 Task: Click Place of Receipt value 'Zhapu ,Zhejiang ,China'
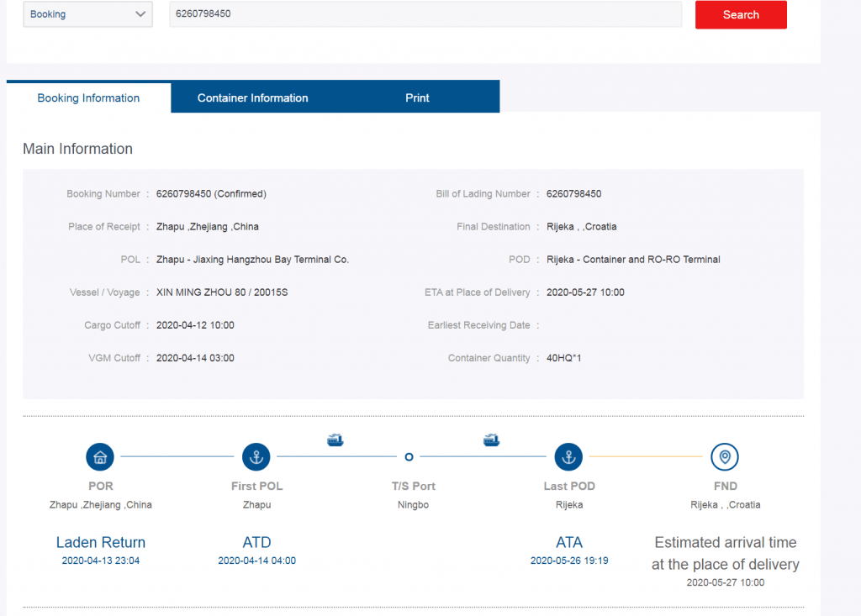click(x=208, y=227)
